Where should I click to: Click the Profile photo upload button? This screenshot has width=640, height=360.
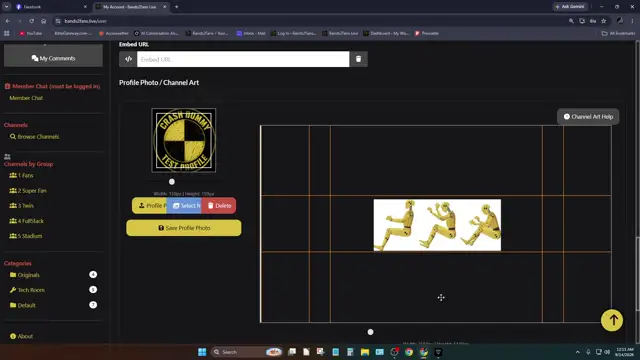tap(149, 206)
